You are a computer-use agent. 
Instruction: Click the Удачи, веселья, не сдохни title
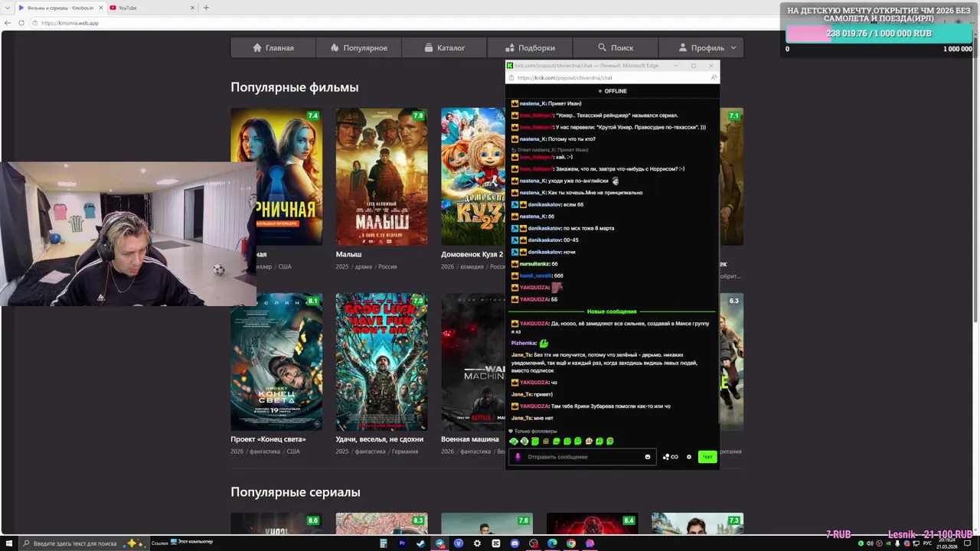(x=379, y=439)
